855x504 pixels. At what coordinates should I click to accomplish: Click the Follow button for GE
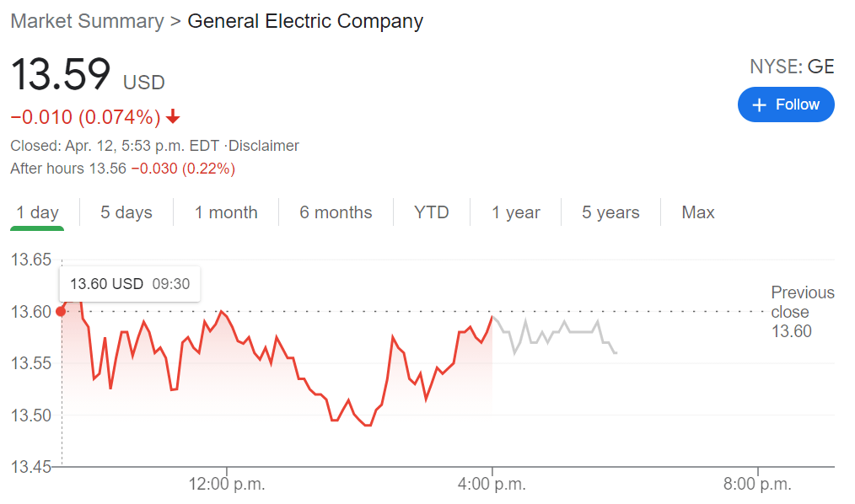pyautogui.click(x=786, y=105)
